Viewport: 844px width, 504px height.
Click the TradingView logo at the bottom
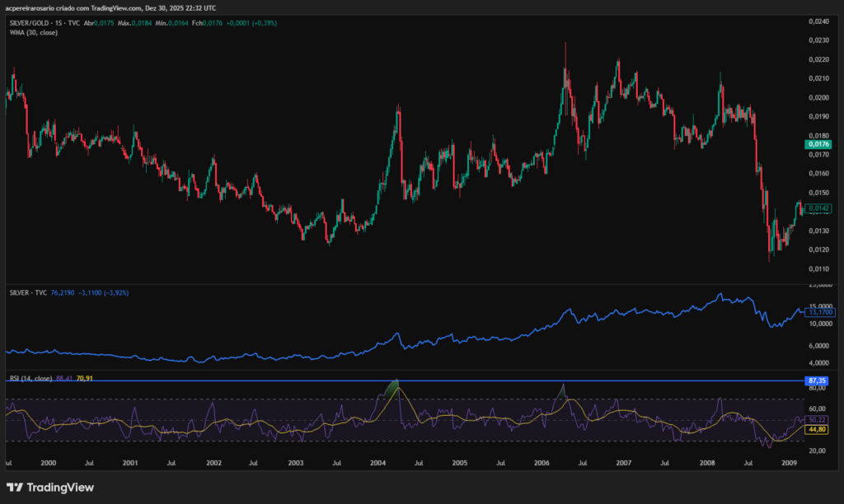point(50,488)
